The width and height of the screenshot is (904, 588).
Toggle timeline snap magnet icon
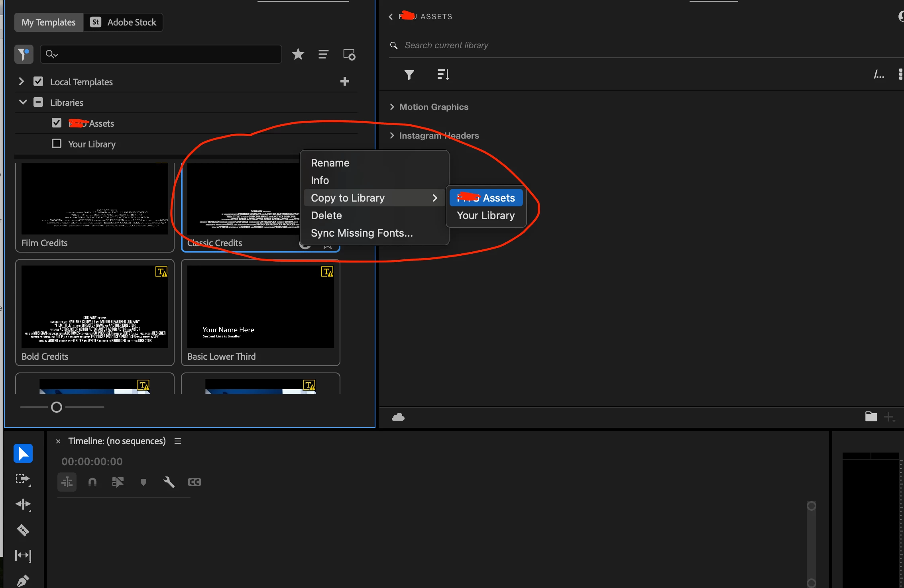point(92,482)
